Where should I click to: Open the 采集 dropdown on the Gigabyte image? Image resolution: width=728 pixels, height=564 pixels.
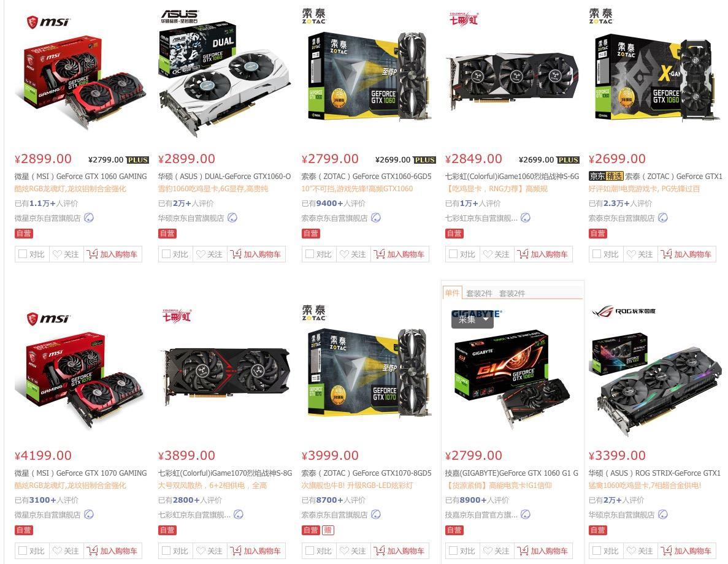(x=472, y=319)
